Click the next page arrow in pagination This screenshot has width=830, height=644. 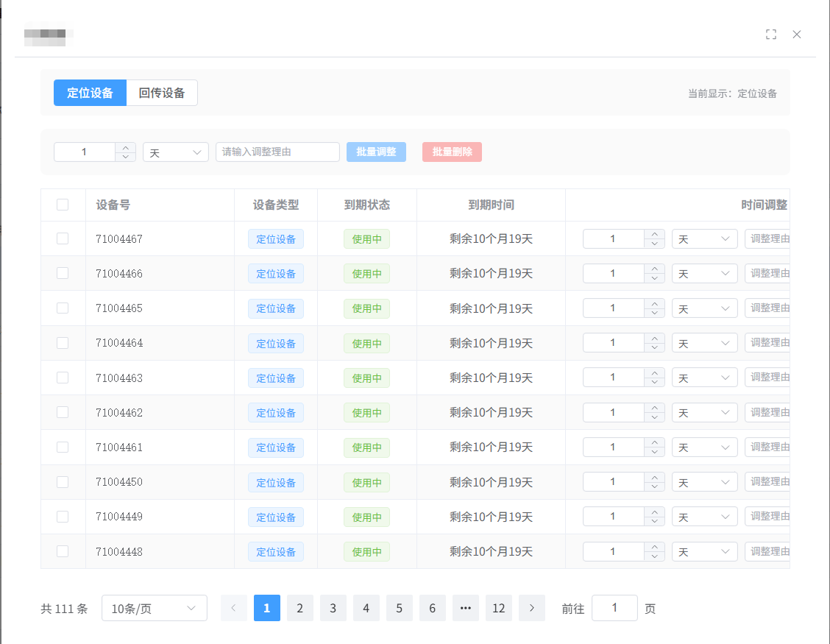531,608
